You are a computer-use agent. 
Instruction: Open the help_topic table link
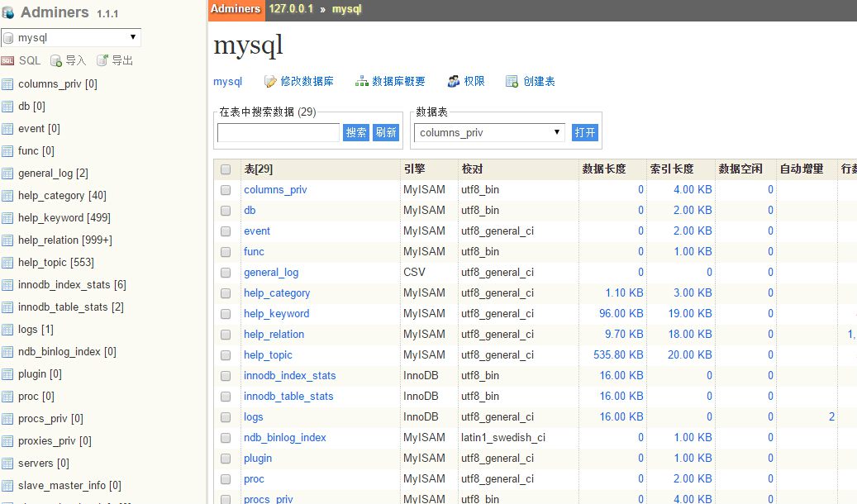tap(268, 355)
